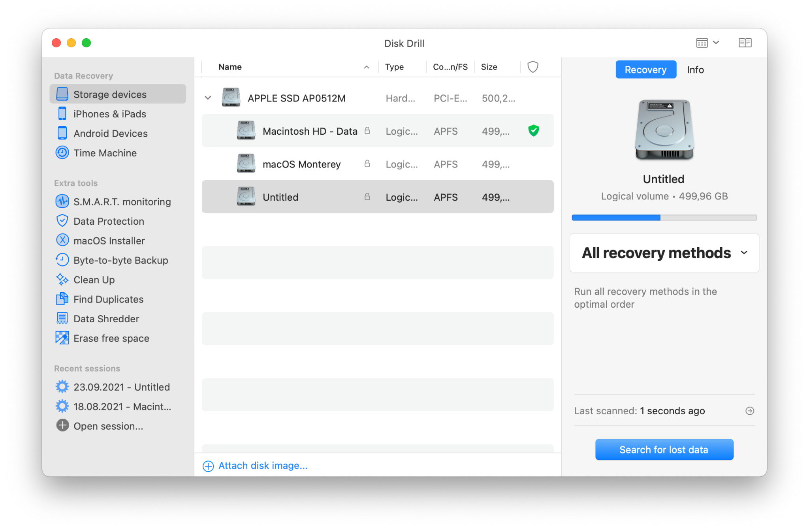Click the view mode grid icon in title bar
The height and width of the screenshot is (532, 809).
(702, 43)
